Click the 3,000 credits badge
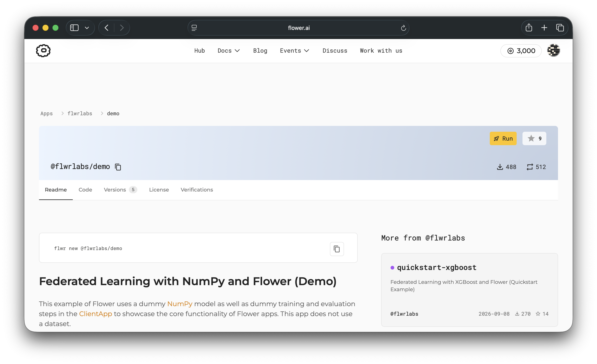This screenshot has height=364, width=597. click(x=521, y=51)
